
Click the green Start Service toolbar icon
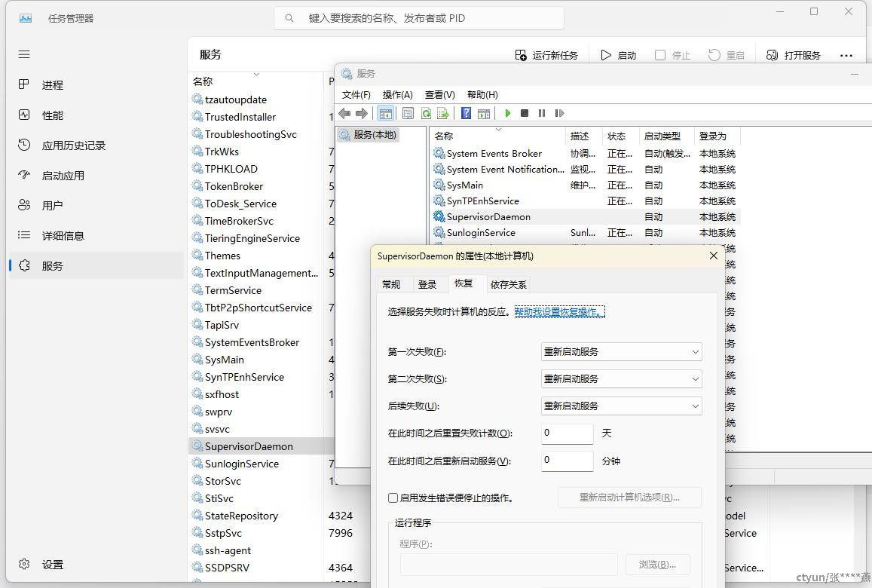click(507, 114)
